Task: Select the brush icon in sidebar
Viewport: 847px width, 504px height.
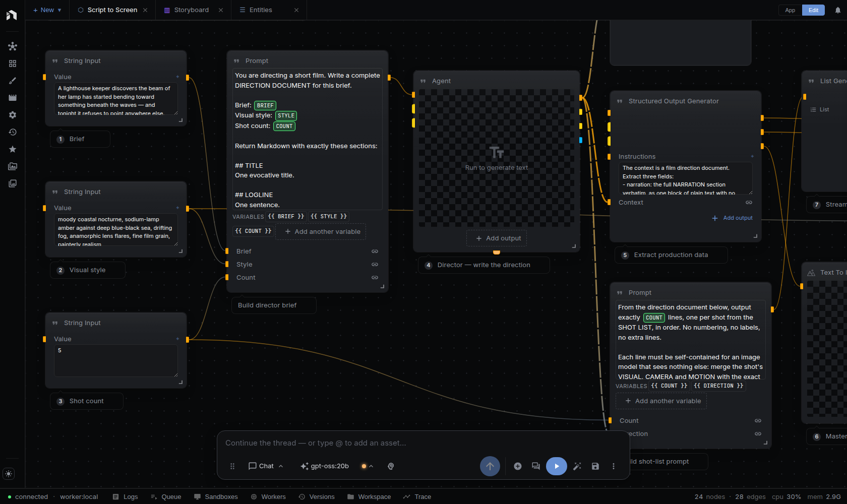Action: click(x=13, y=81)
